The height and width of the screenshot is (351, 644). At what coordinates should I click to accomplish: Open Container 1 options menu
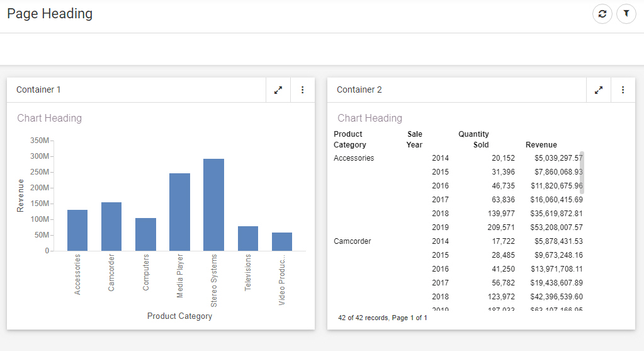[x=302, y=90]
